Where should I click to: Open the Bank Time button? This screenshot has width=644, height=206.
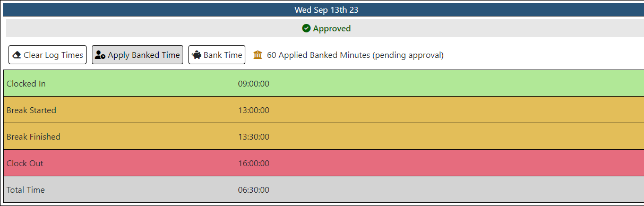coord(217,55)
